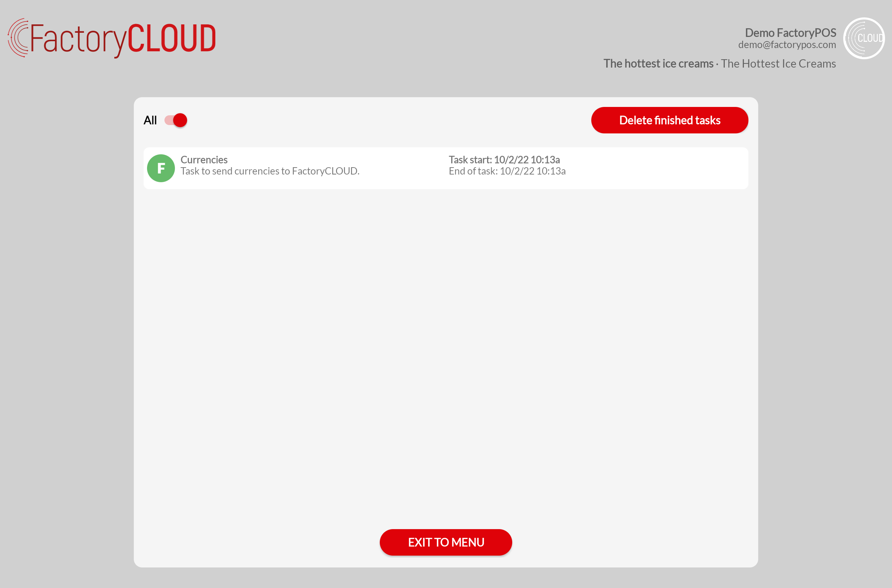
Task: Toggle the All tasks switch
Action: [176, 121]
